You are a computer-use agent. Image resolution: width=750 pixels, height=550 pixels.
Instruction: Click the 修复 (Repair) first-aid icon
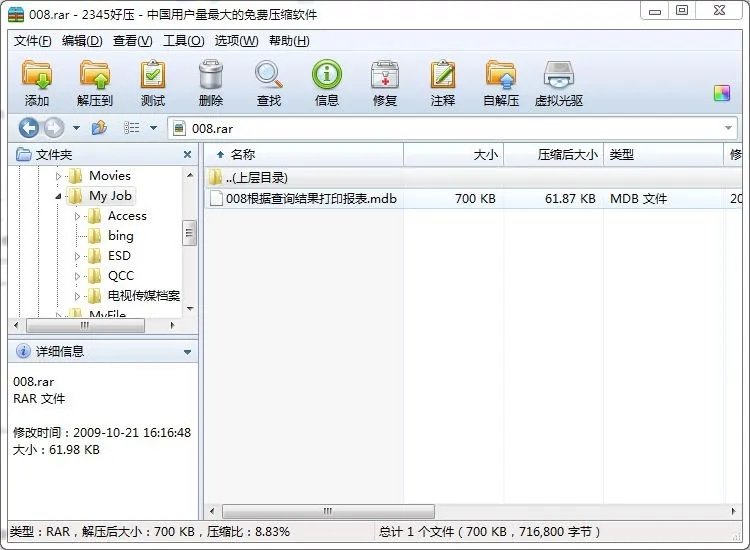(385, 75)
